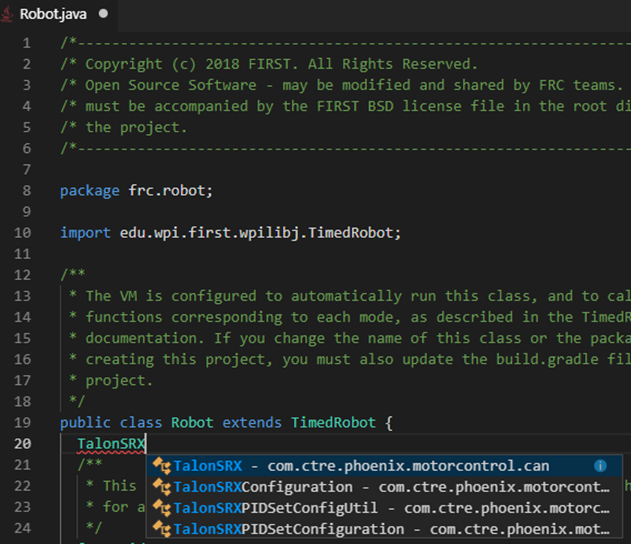Image resolution: width=631 pixels, height=544 pixels.
Task: Click 'TimedRobot' on line 19
Action: 333,423
